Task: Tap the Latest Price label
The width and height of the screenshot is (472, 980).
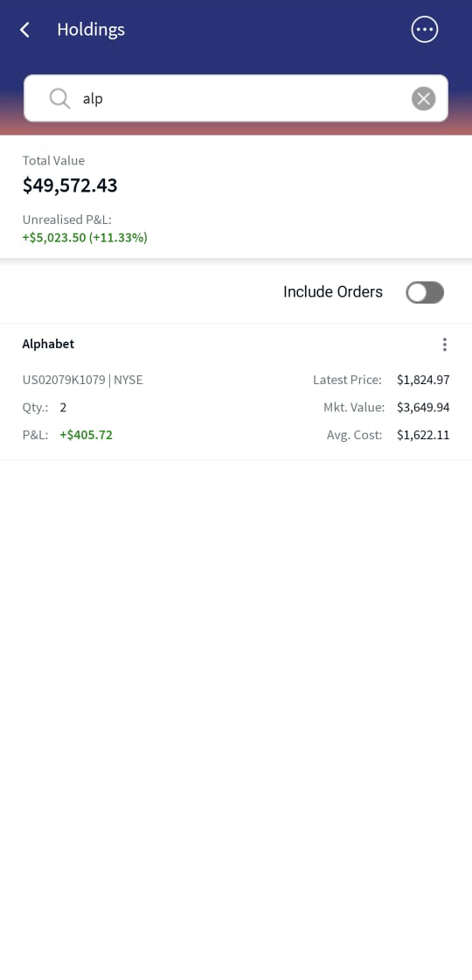Action: coord(347,380)
